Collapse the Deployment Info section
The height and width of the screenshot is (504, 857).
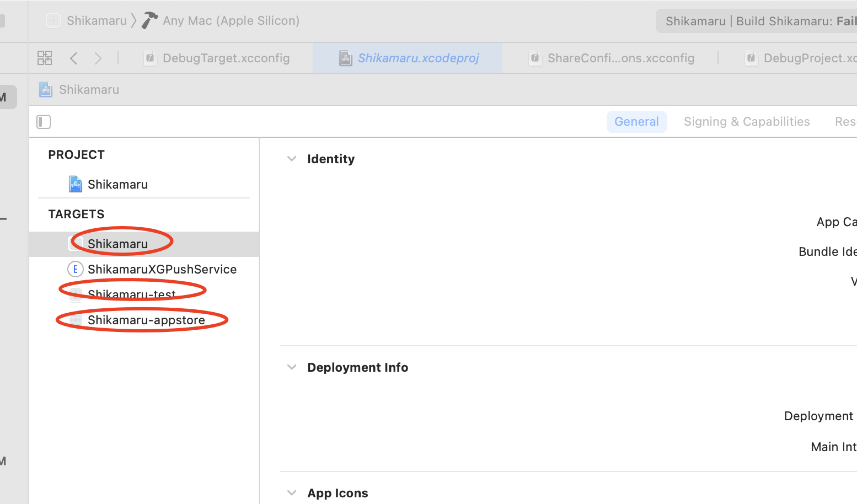292,367
